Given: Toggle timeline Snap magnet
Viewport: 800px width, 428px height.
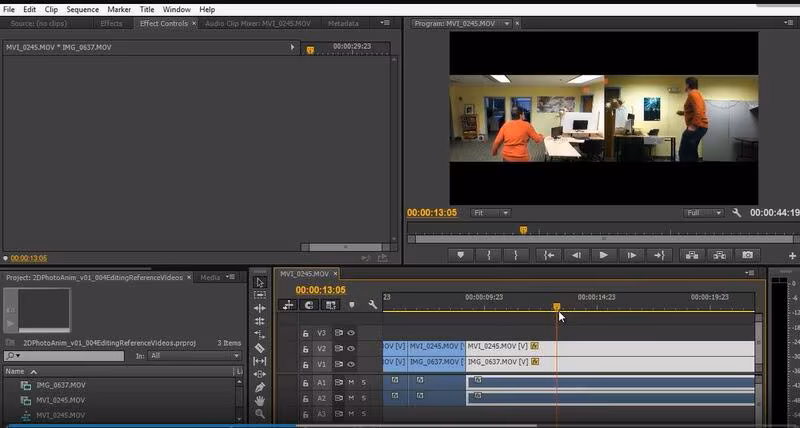Looking at the screenshot, I should tap(309, 305).
